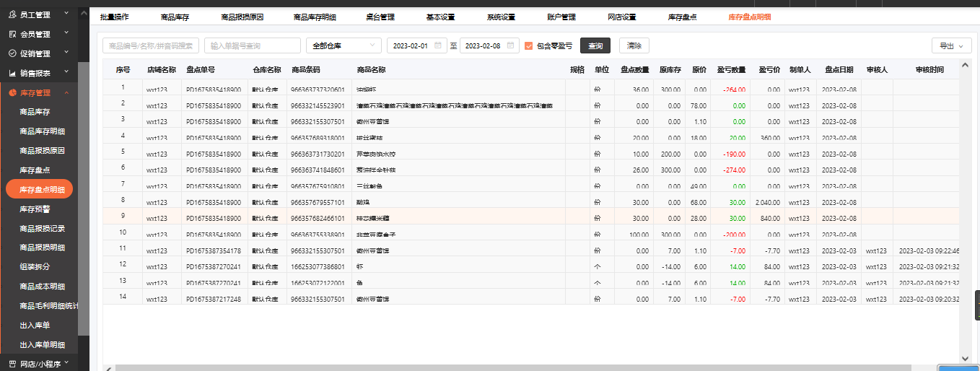980x371 pixels.
Task: Switch to the 基本设置 tab
Action: (x=440, y=17)
